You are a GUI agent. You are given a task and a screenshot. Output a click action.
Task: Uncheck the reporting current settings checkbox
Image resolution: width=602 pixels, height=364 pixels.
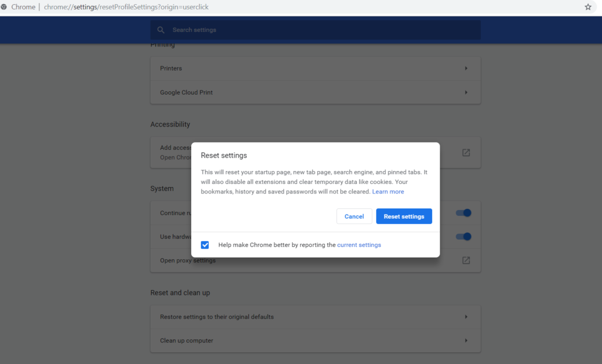pyautogui.click(x=205, y=245)
